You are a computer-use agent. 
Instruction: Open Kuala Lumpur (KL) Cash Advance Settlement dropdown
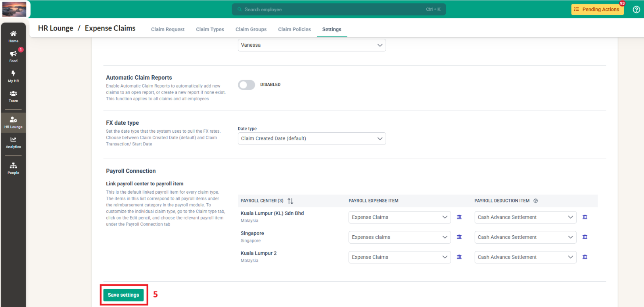pos(525,217)
